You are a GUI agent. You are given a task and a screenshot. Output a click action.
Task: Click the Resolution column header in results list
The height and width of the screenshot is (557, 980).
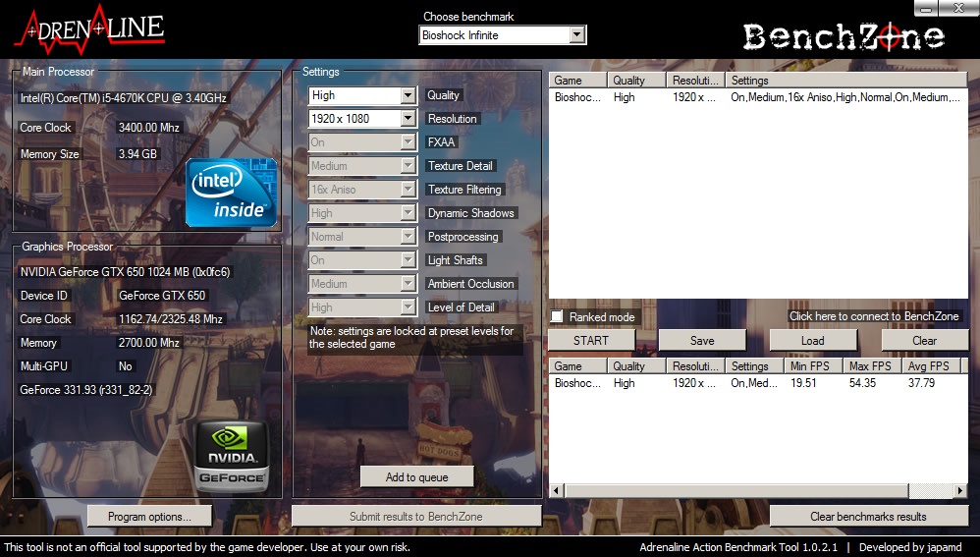click(695, 365)
